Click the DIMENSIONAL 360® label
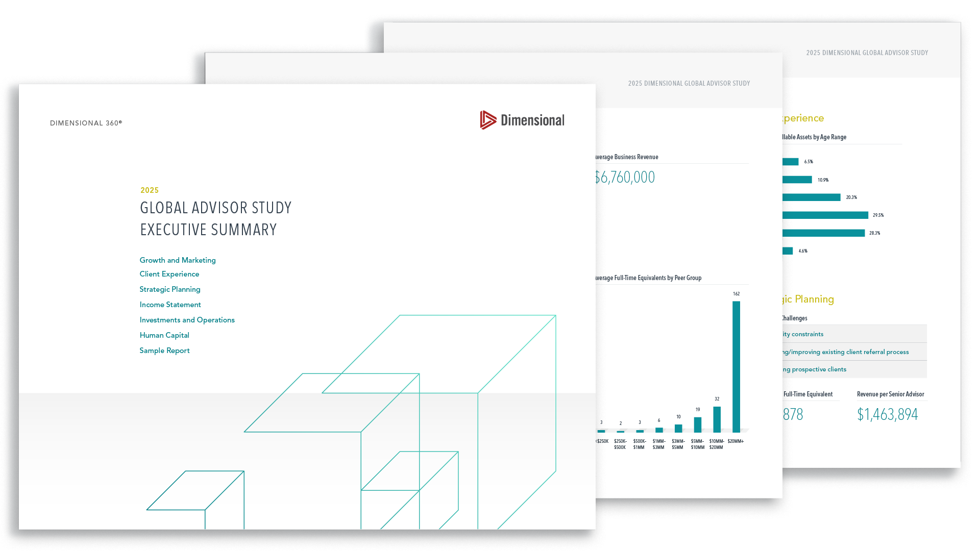Screen dimensions: 980x551 (x=86, y=123)
